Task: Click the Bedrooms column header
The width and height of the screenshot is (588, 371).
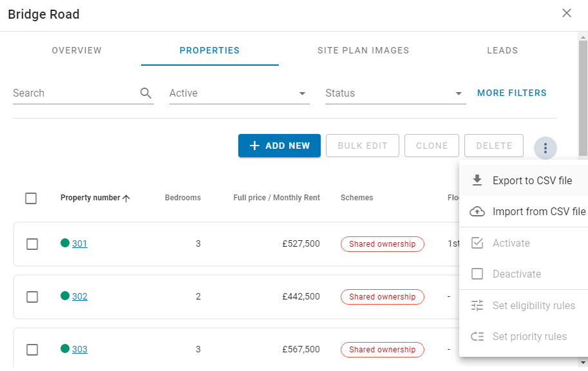Action: [183, 198]
